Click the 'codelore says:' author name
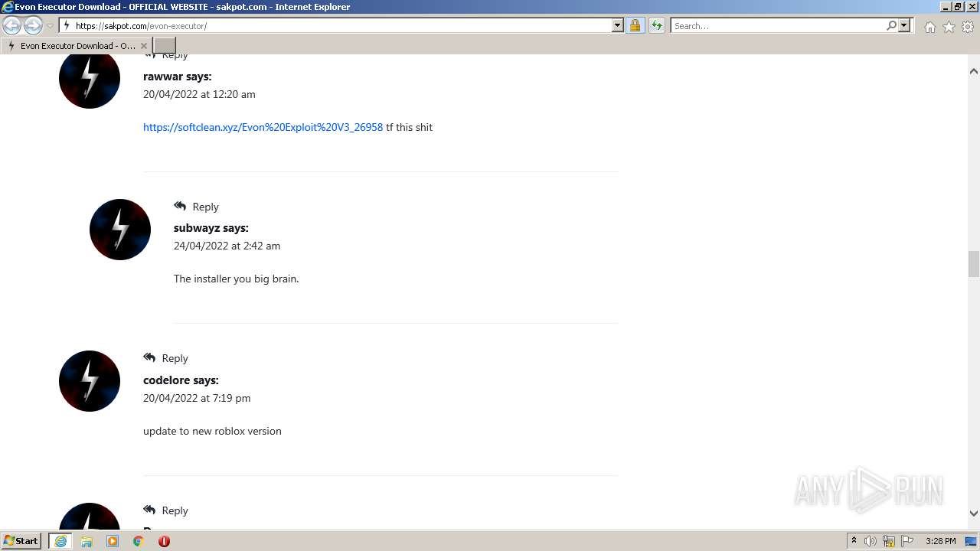Image resolution: width=980 pixels, height=551 pixels. click(x=181, y=380)
